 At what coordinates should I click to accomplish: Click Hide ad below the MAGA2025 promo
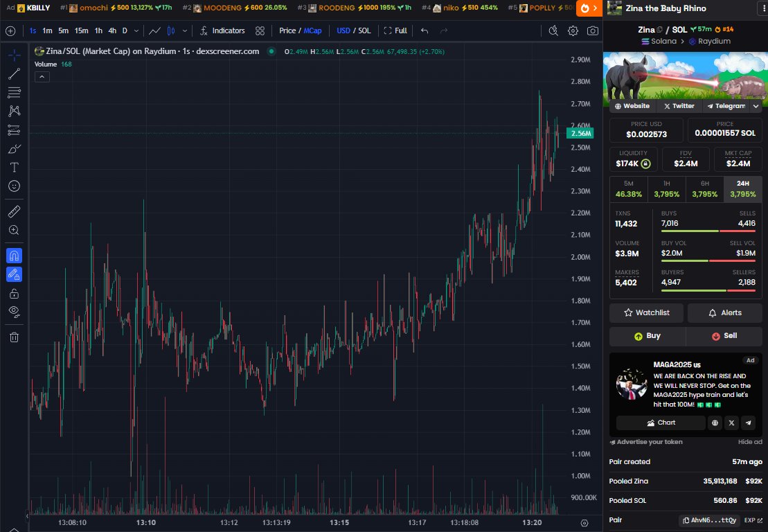[x=749, y=441]
